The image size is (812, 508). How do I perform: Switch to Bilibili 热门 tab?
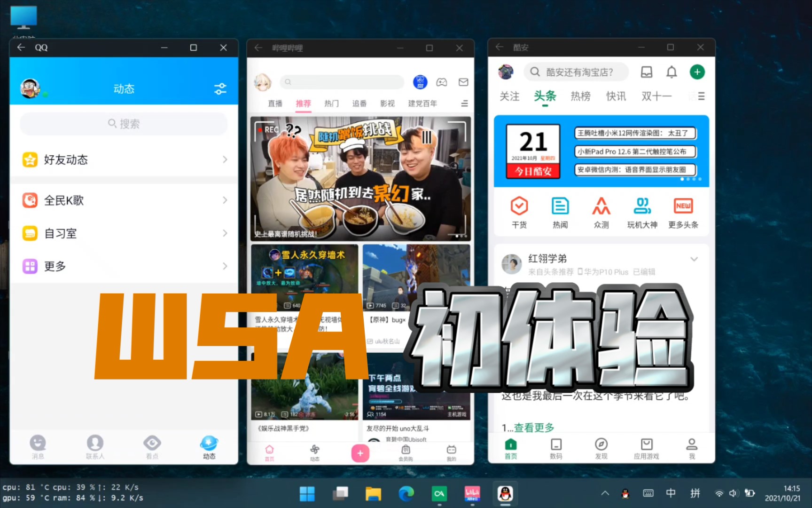332,103
